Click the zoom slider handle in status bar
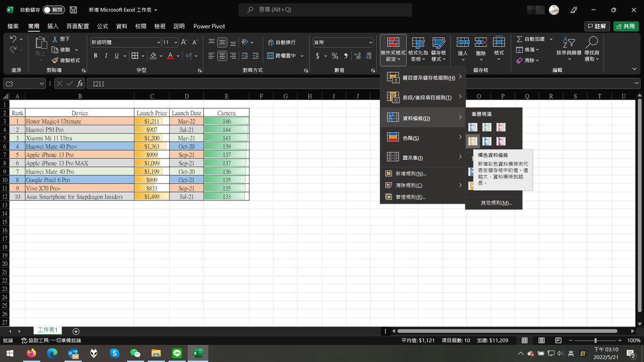644x362 pixels. [x=595, y=340]
